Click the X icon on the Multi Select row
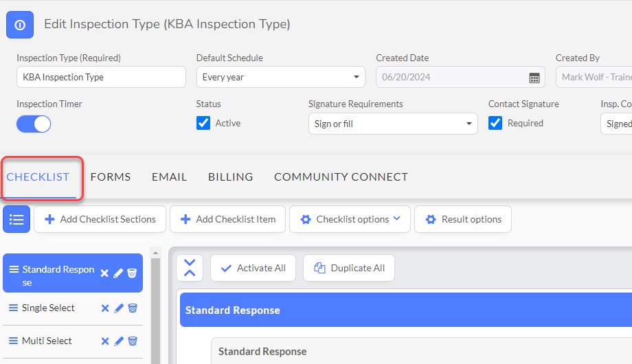 pyautogui.click(x=105, y=341)
